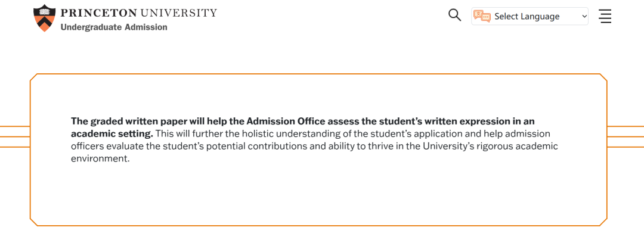
Task: Click the orange decorative lines on left
Action: (x=14, y=136)
